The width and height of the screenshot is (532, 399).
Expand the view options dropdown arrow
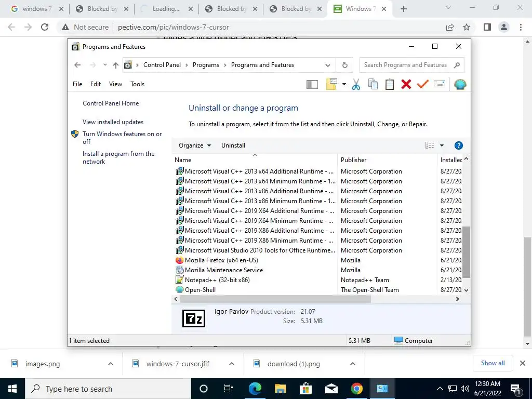(x=442, y=145)
